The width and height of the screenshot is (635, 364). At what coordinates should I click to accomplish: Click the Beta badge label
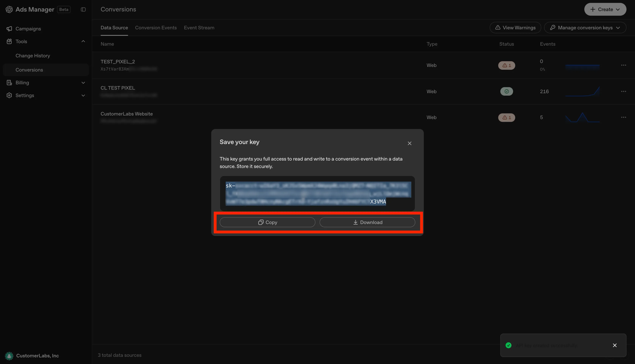click(x=64, y=9)
